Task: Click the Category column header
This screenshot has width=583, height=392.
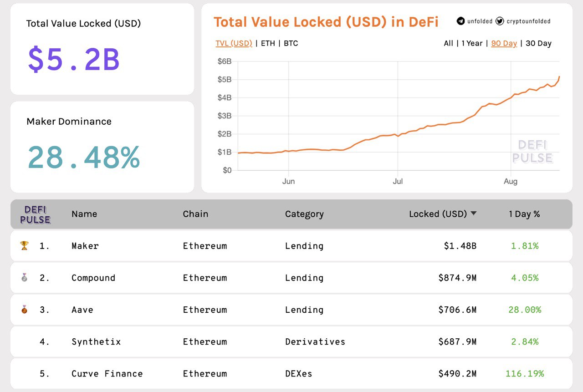Action: coord(304,214)
